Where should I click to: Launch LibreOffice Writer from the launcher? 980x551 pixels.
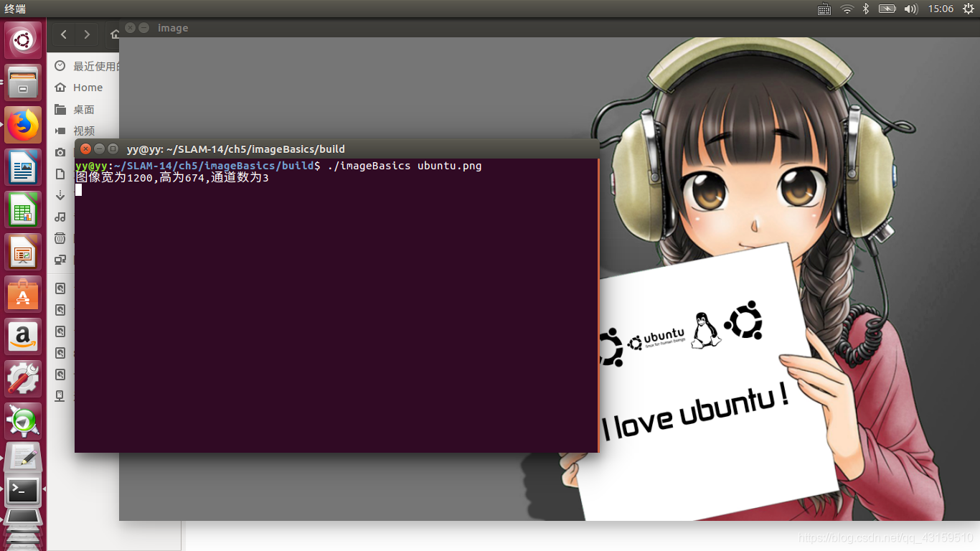click(24, 167)
